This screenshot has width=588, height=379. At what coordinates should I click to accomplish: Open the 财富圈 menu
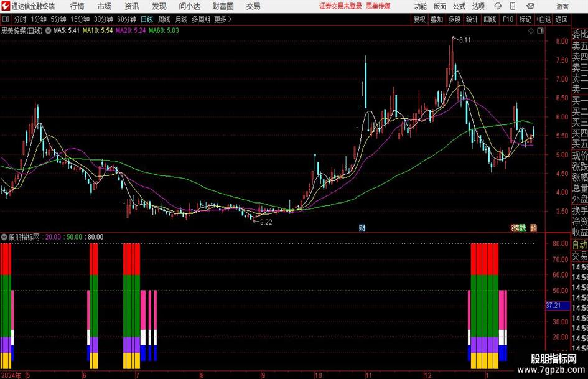[x=223, y=6]
